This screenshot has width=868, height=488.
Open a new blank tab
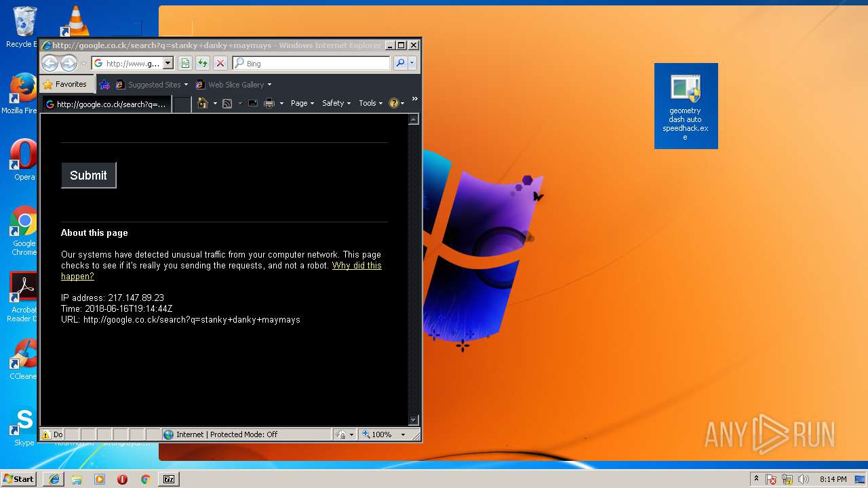point(182,104)
